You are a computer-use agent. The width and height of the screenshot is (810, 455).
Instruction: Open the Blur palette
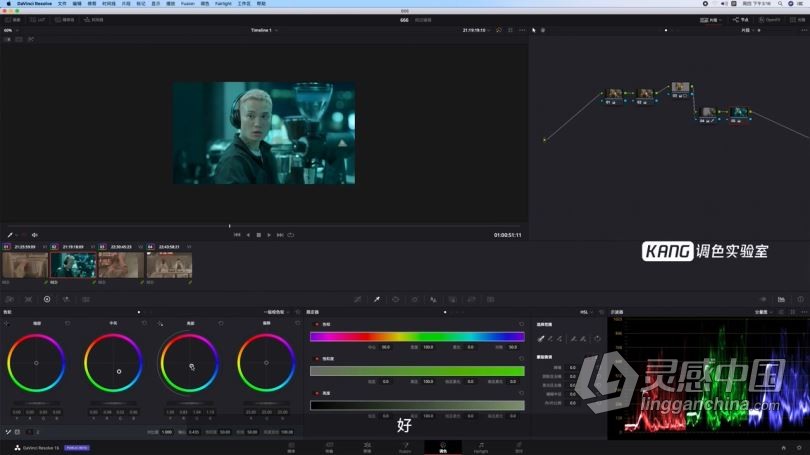[433, 300]
